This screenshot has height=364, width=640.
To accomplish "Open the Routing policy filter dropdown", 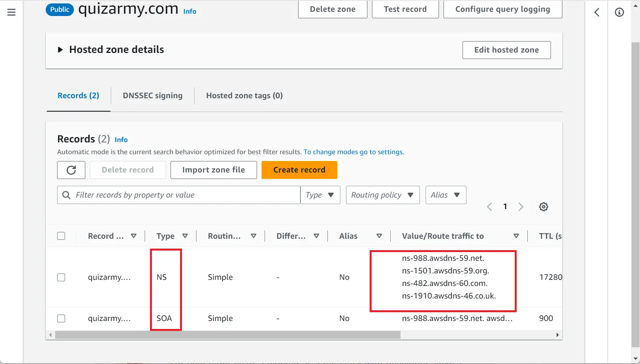I will click(383, 195).
